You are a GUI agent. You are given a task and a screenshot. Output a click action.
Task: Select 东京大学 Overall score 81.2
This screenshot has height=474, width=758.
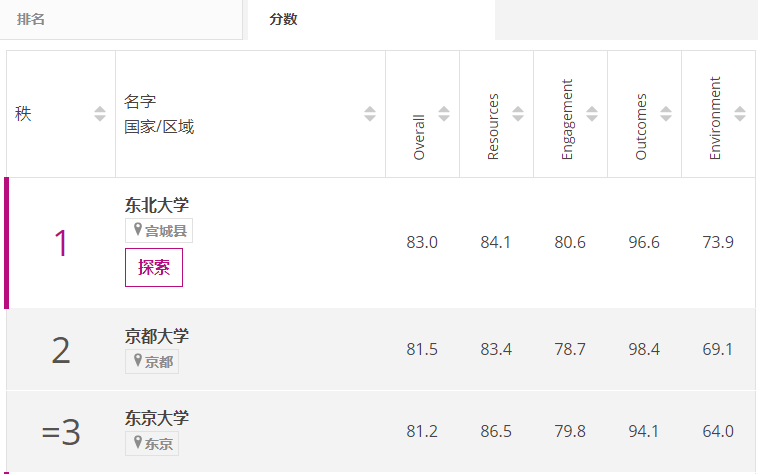click(x=422, y=431)
